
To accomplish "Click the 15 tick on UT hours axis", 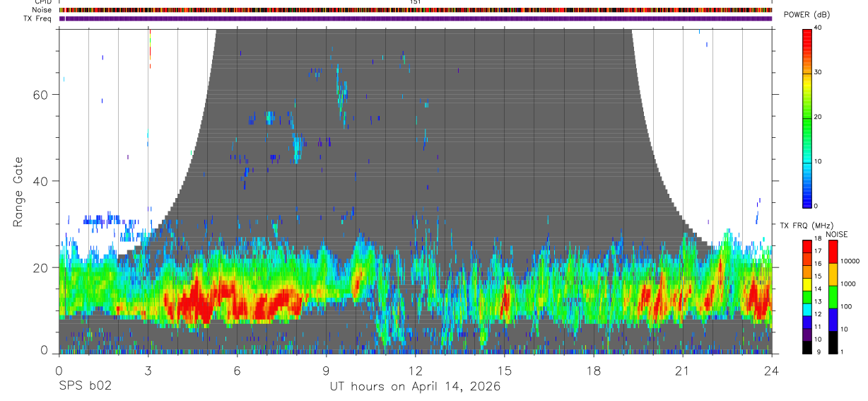I will (x=504, y=370).
